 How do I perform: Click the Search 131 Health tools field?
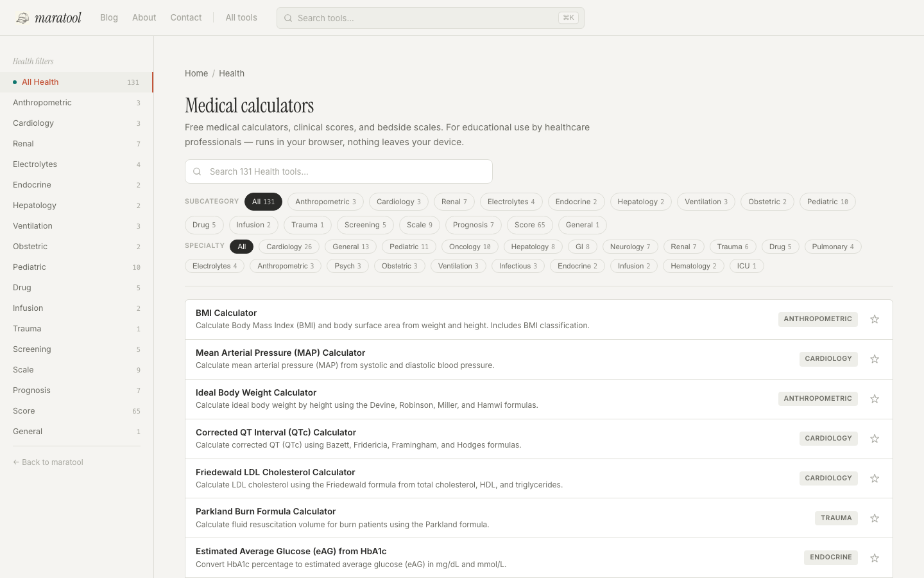coord(339,171)
